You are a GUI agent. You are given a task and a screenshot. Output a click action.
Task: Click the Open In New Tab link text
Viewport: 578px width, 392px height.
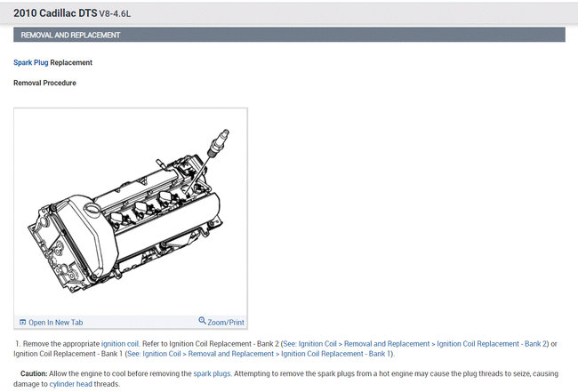[x=56, y=323]
